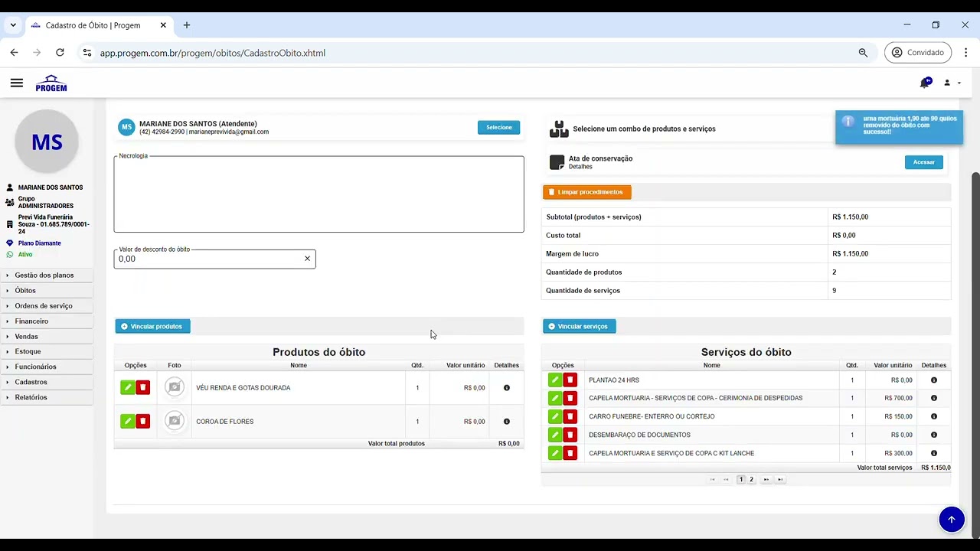Open the user account dropdown in header
This screenshot has width=980, height=551.
pos(951,83)
